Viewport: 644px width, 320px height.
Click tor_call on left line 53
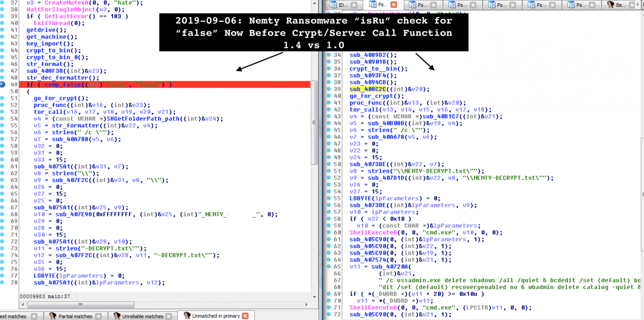pyautogui.click(x=48, y=112)
